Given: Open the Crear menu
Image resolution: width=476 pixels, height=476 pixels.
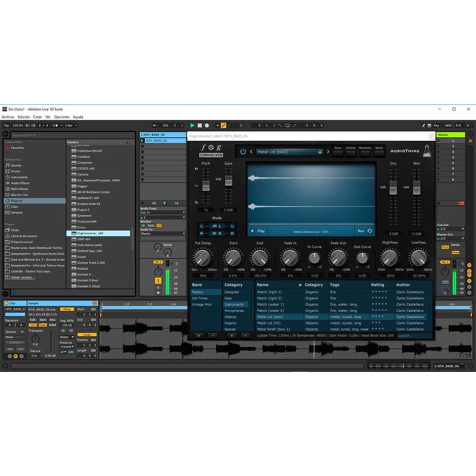Looking at the screenshot, I should point(38,117).
